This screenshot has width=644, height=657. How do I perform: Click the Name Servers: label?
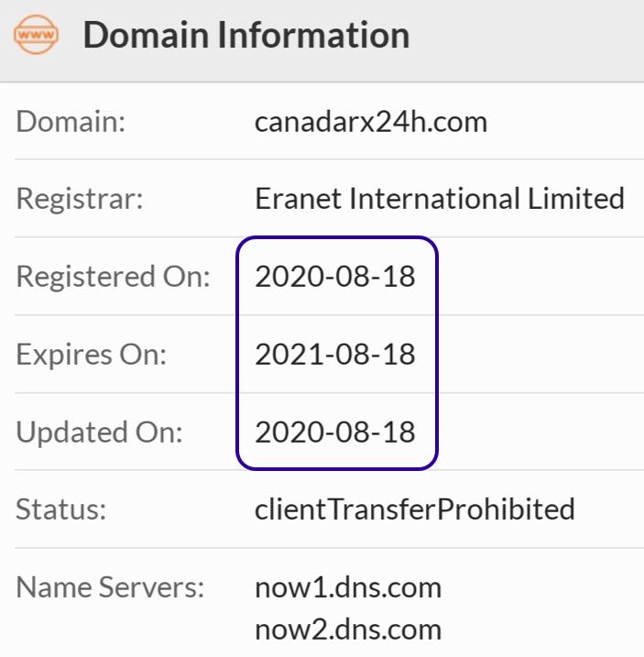click(x=110, y=587)
